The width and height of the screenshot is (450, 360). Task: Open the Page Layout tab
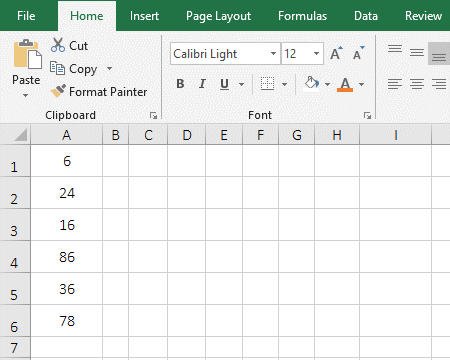[218, 16]
